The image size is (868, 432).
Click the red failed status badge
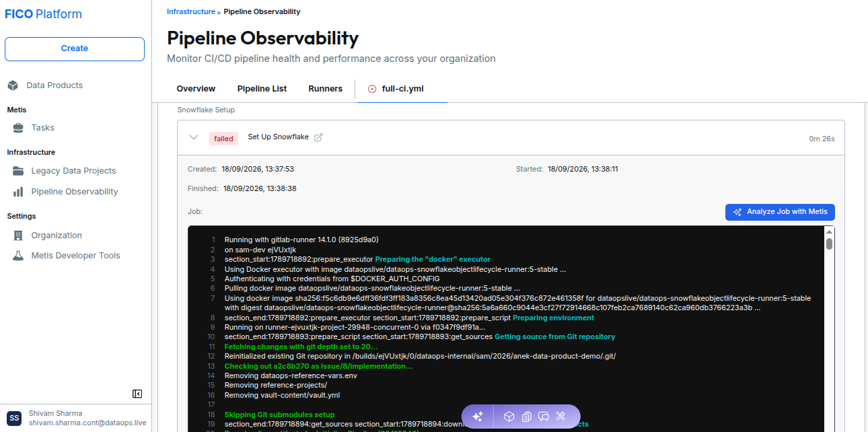pos(224,139)
